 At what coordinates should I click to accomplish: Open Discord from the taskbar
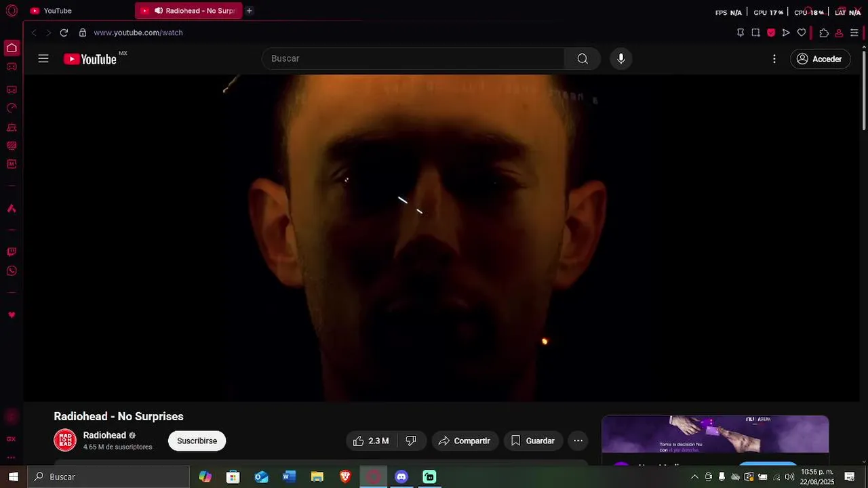401,477
